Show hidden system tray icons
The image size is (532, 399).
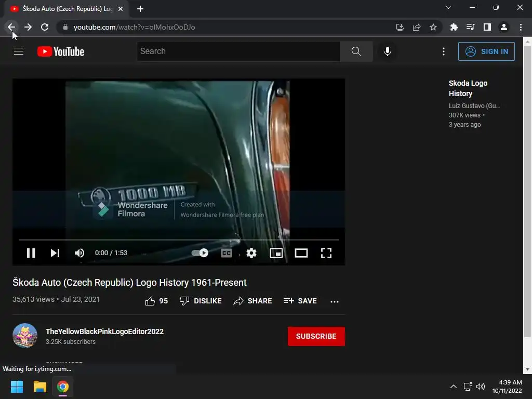tap(453, 387)
